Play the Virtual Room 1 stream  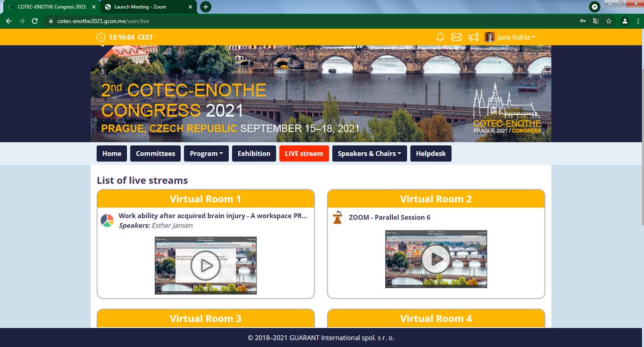pos(206,265)
